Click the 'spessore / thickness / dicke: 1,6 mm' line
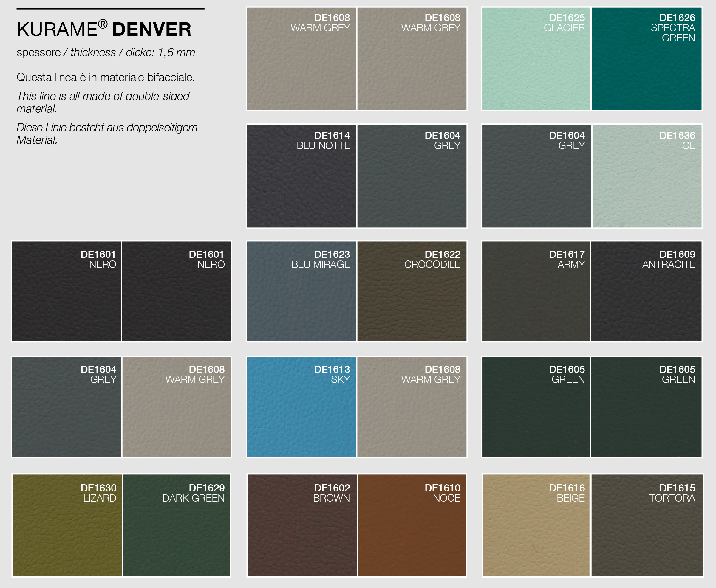The image size is (716, 588). (106, 52)
